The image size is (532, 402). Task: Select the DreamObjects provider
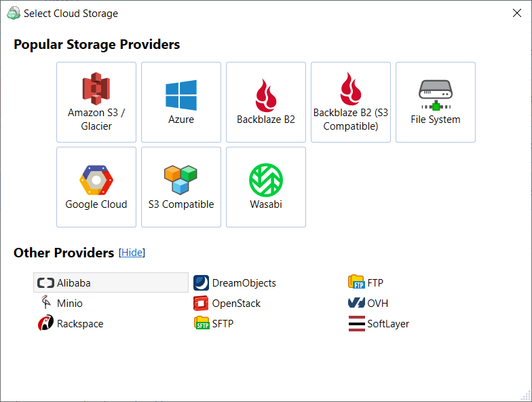[244, 282]
